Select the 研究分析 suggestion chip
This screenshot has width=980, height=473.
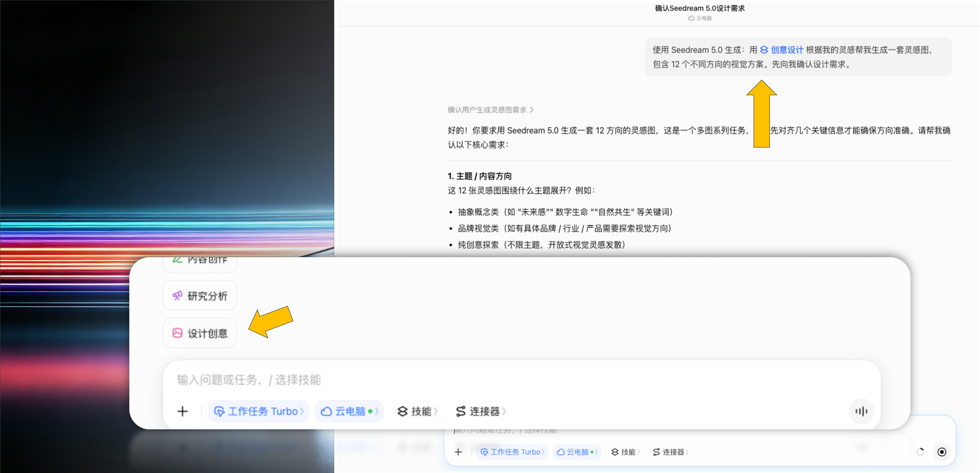(x=200, y=296)
